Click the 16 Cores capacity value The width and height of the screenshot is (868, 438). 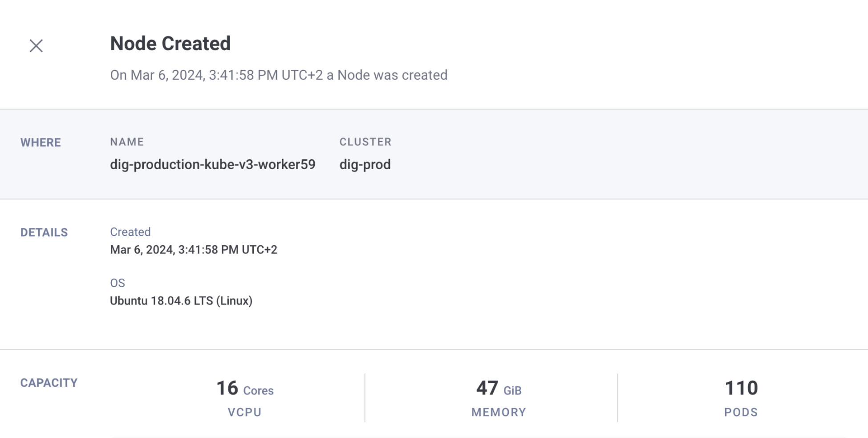245,389
